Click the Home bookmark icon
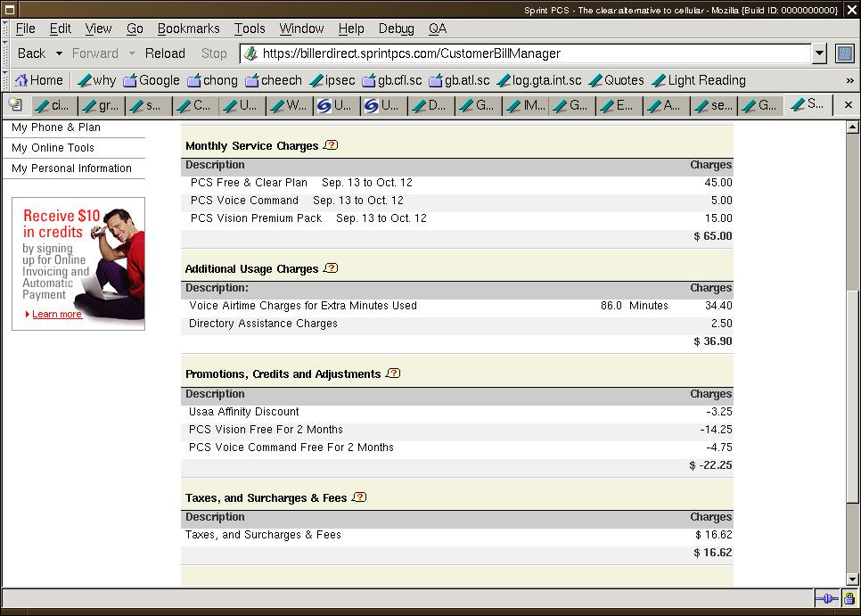Screen dimensions: 861x616 20,81
